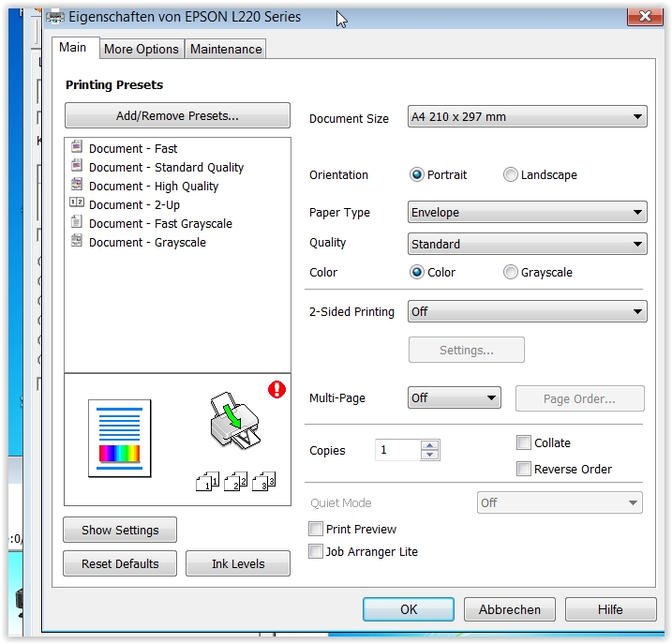
Task: Open the Document Size dropdown
Action: tap(527, 117)
